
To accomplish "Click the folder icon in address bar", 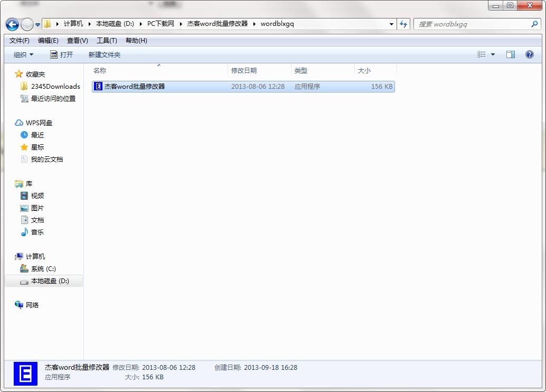I will pyautogui.click(x=48, y=24).
